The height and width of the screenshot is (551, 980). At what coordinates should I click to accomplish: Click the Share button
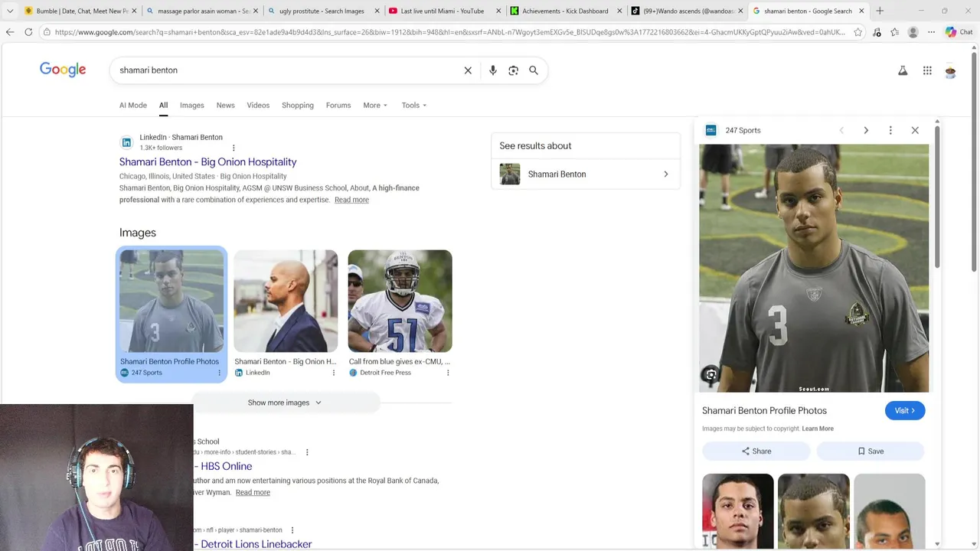[x=756, y=451]
